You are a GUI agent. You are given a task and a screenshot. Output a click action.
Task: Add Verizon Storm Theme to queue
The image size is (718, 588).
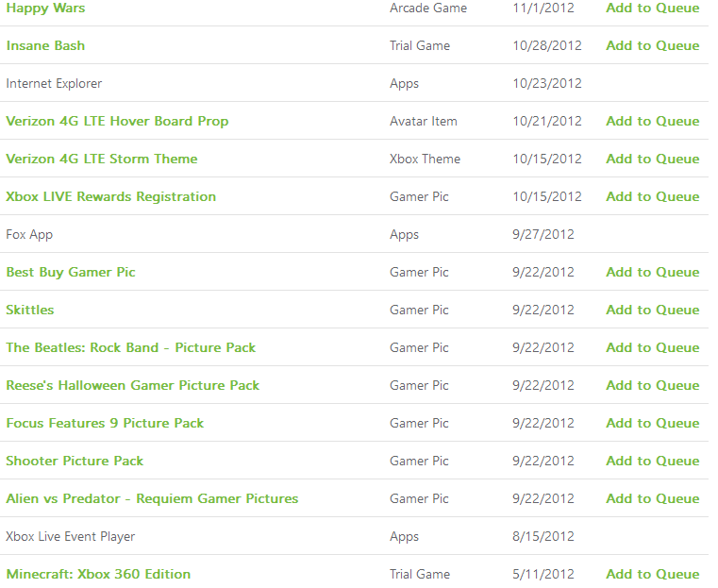tap(653, 159)
